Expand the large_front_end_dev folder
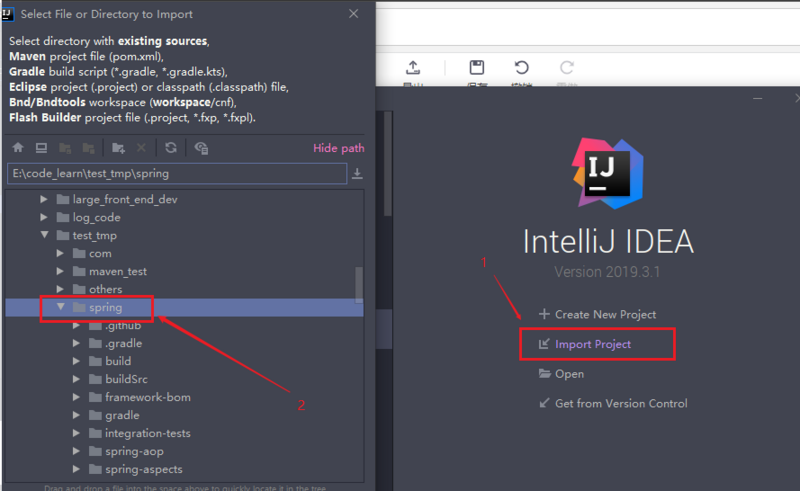 44,199
